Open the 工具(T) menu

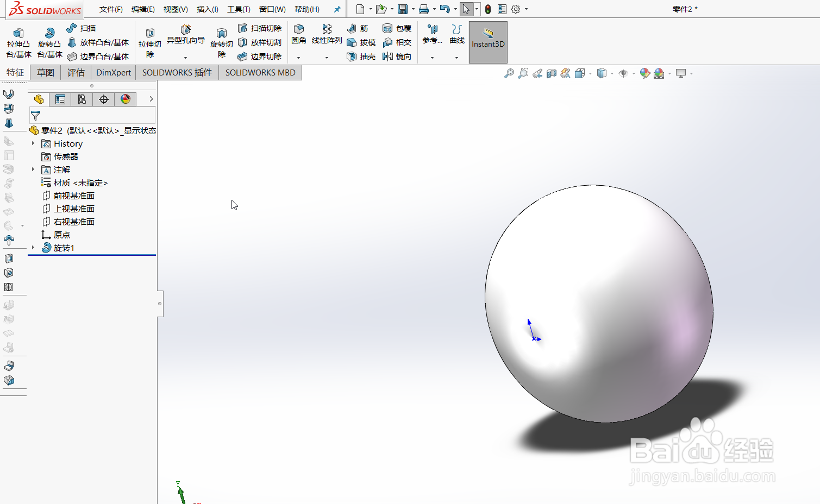[x=239, y=9]
